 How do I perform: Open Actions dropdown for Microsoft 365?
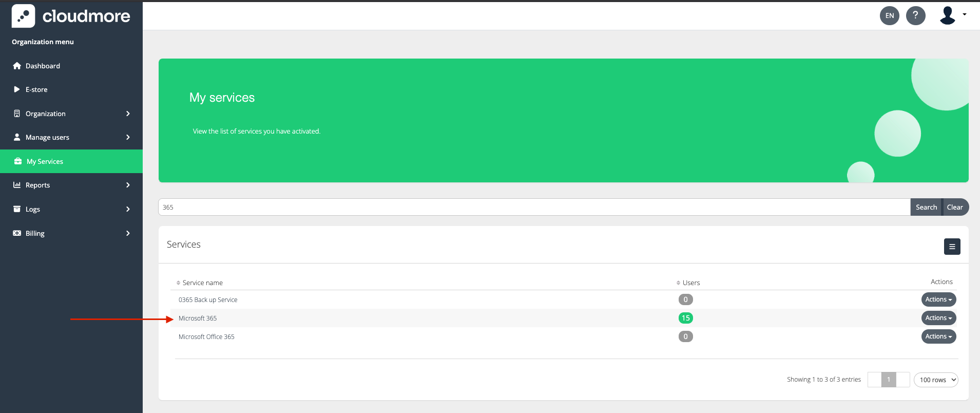click(938, 318)
